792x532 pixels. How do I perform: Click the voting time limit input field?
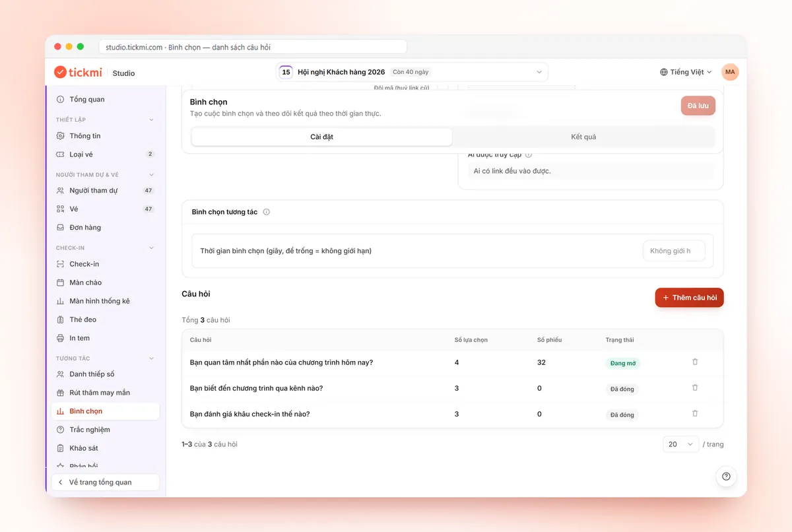click(674, 251)
